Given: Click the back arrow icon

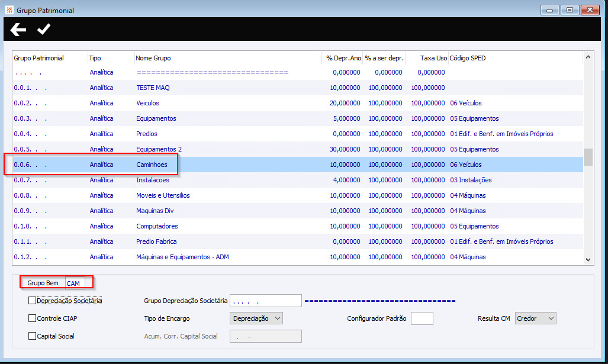Looking at the screenshot, I should 18,30.
